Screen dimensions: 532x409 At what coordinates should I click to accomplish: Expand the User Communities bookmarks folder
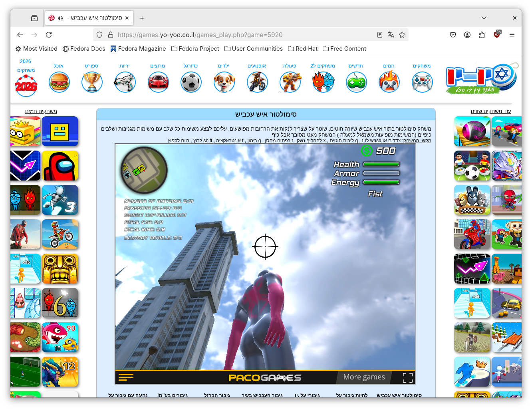coord(254,49)
